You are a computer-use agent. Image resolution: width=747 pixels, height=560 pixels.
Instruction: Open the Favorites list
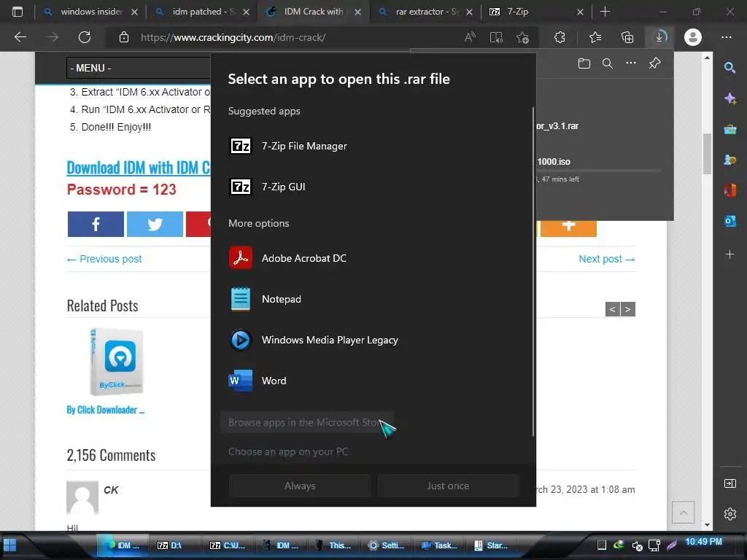595,37
